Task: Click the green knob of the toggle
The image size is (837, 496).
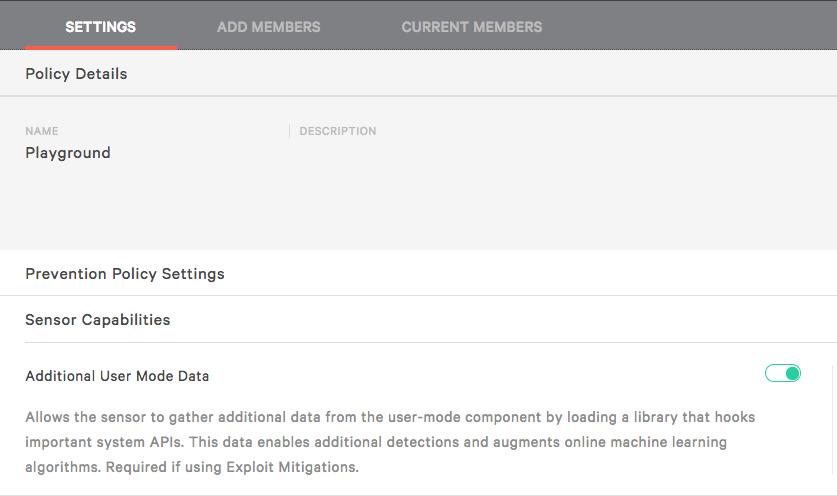Action: (793, 373)
